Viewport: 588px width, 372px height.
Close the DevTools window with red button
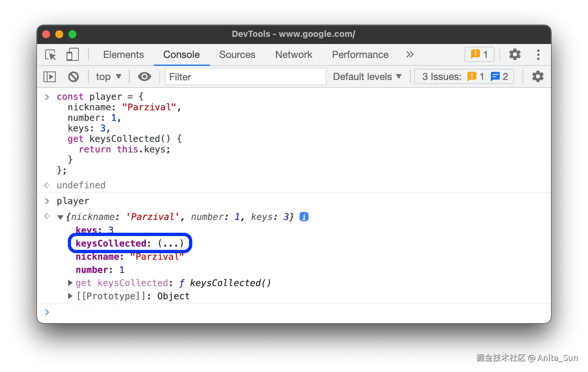point(46,34)
